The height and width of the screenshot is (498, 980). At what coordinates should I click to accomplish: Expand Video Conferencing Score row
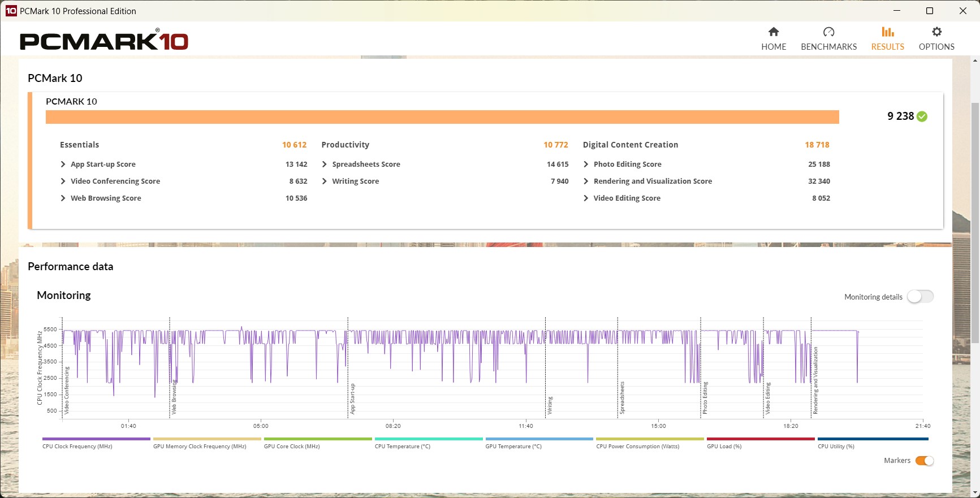tap(63, 181)
